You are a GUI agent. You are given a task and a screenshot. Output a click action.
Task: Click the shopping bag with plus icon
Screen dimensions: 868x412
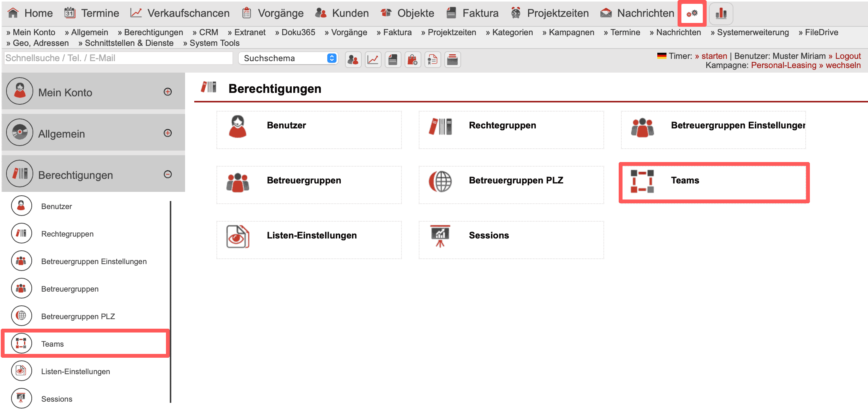tap(413, 60)
